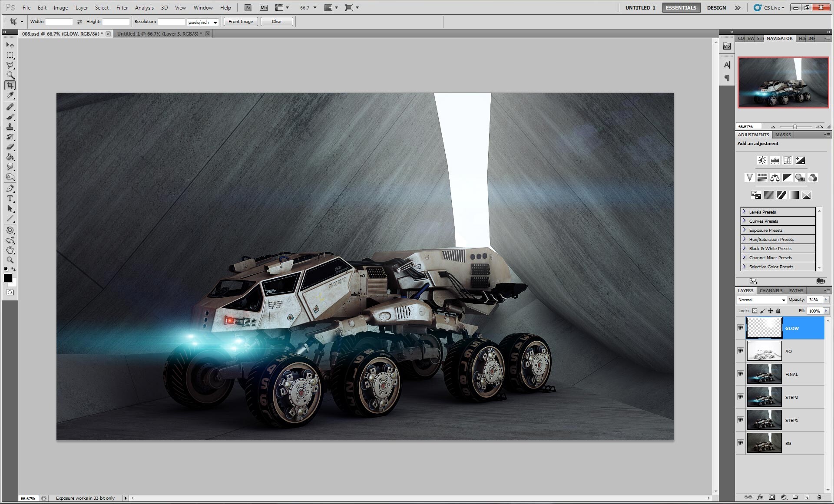Open the pixels/inch resolution units dropdown
This screenshot has width=834, height=504.
(202, 22)
